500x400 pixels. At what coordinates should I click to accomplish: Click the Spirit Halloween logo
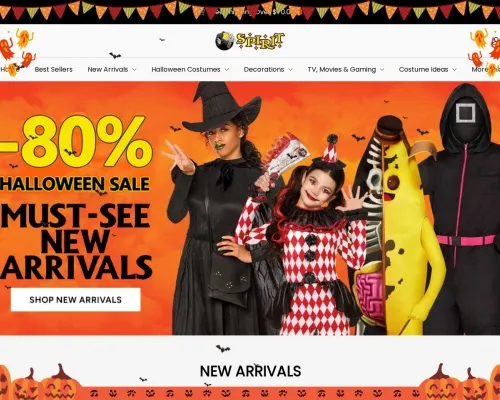click(250, 41)
